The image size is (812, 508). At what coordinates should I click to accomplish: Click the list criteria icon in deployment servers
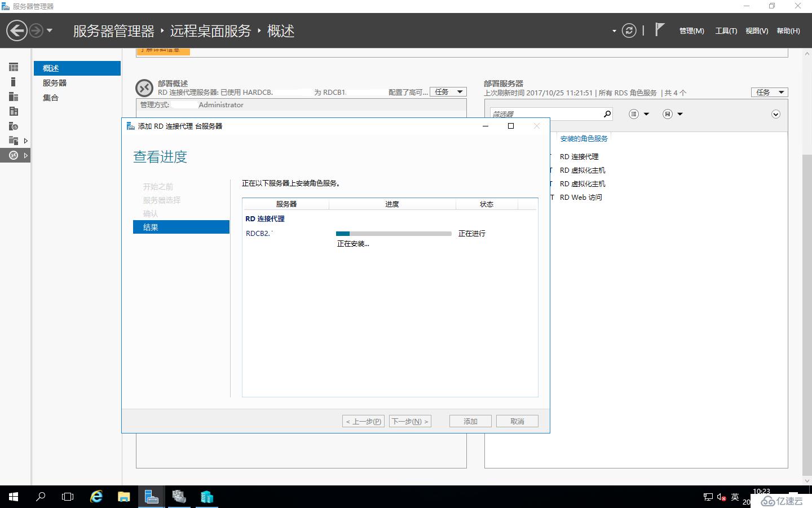(634, 114)
